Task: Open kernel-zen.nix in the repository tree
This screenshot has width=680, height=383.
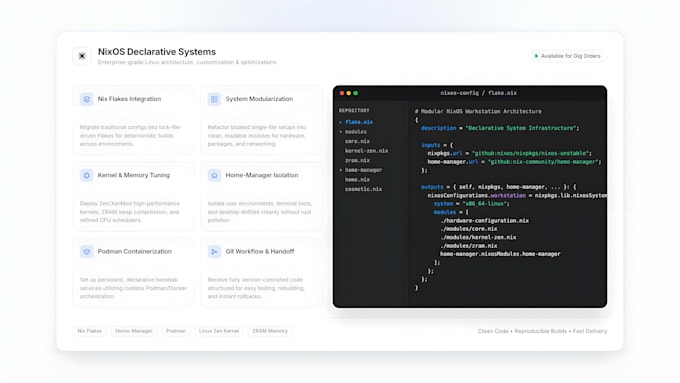Action: [366, 151]
